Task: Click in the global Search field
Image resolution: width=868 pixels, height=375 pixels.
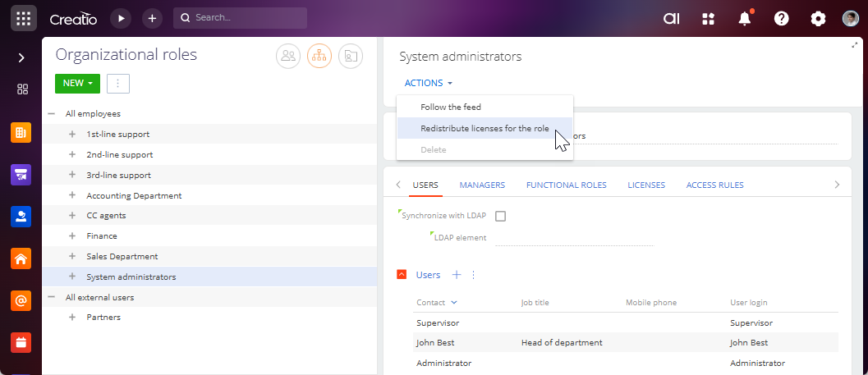Action: point(246,18)
